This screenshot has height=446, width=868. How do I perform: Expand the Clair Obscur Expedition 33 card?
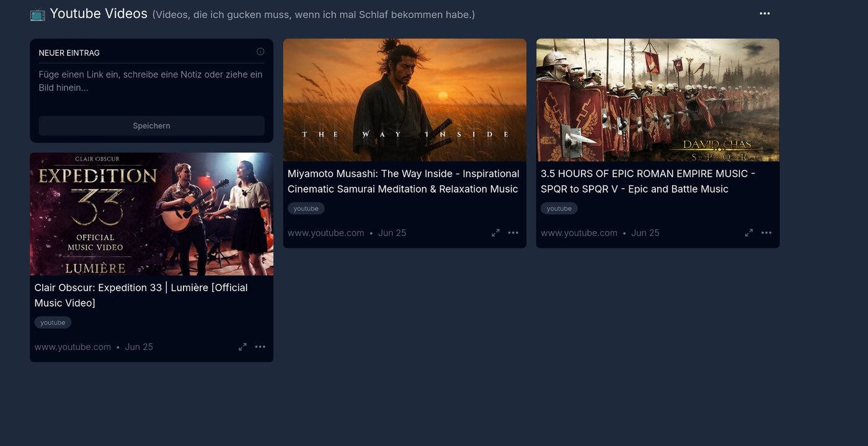pyautogui.click(x=242, y=347)
